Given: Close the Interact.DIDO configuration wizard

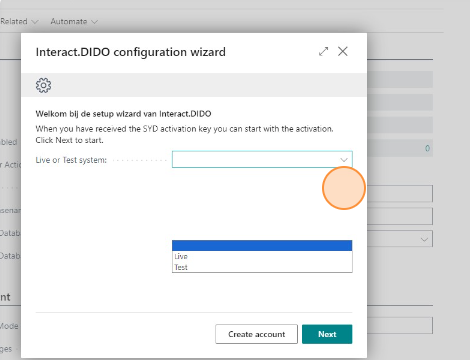Looking at the screenshot, I should [x=343, y=51].
